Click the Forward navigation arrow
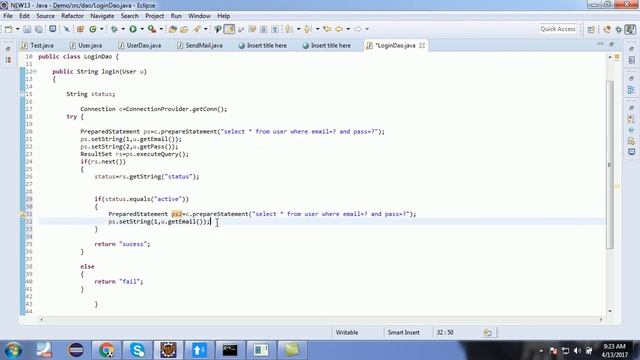This screenshot has height=360, width=640. [x=358, y=29]
